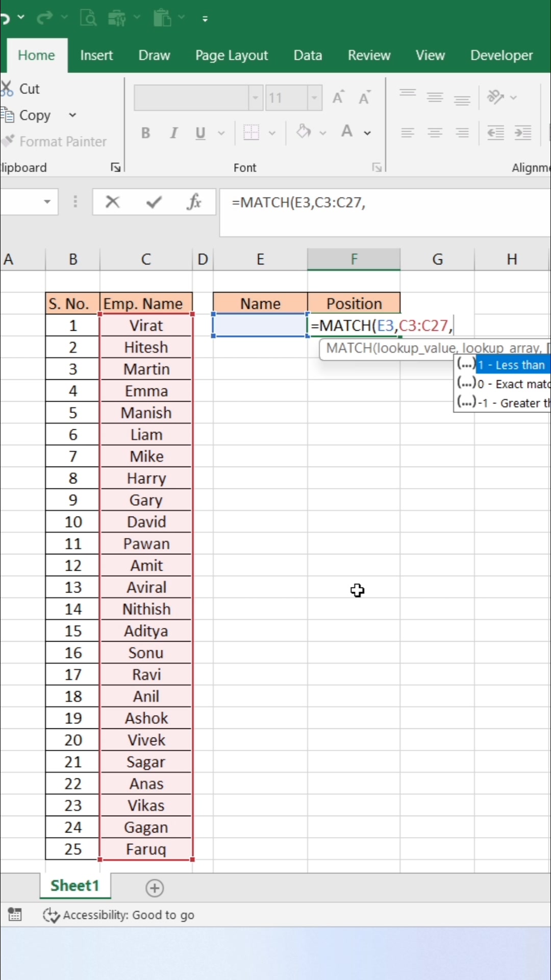The image size is (551, 980).
Task: Click in the formula bar text
Action: coord(299,203)
